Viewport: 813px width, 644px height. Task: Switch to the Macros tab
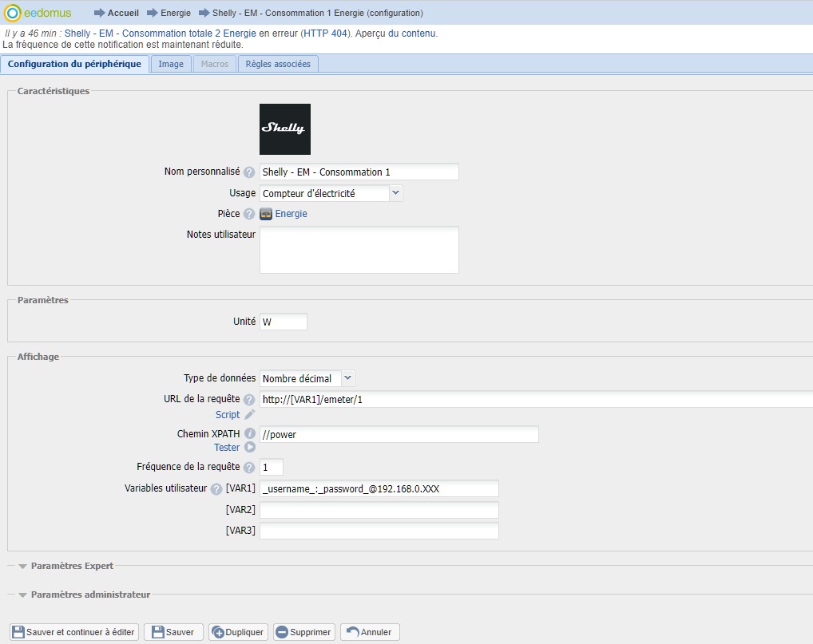pos(215,64)
